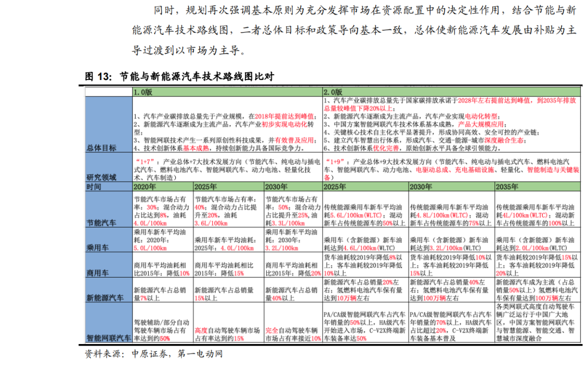Select the '新能源汽车' row label
The image size is (588, 368).
(x=105, y=298)
